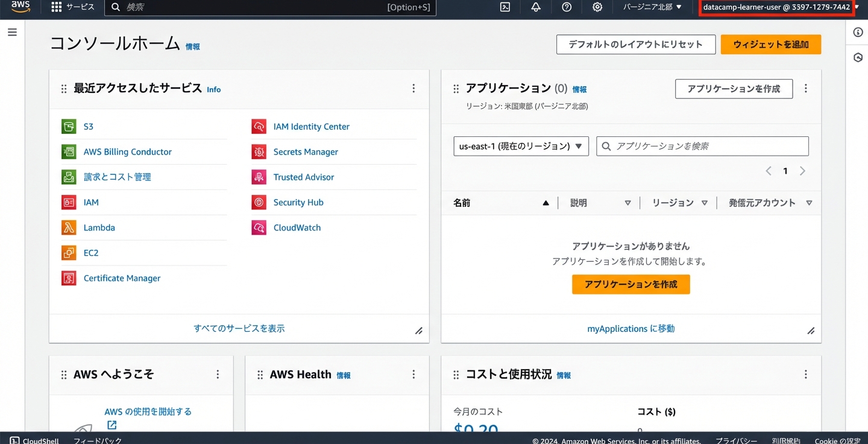Open アプリケーション widget three-dot menu
Viewport: 868px width, 444px height.
pyautogui.click(x=806, y=89)
